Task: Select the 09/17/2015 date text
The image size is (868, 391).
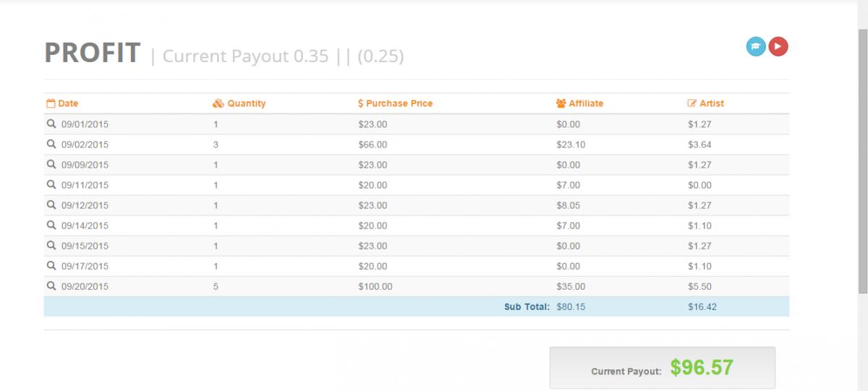Action: click(85, 266)
